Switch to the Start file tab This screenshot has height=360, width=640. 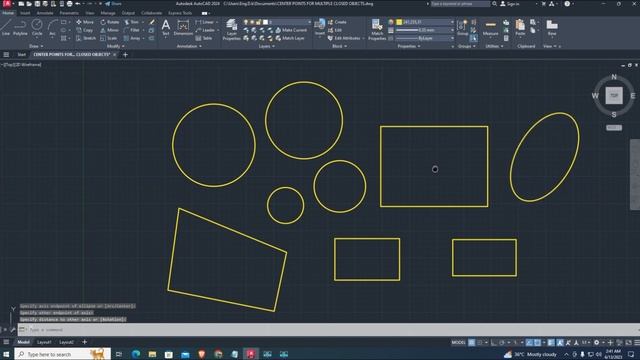(x=21, y=54)
